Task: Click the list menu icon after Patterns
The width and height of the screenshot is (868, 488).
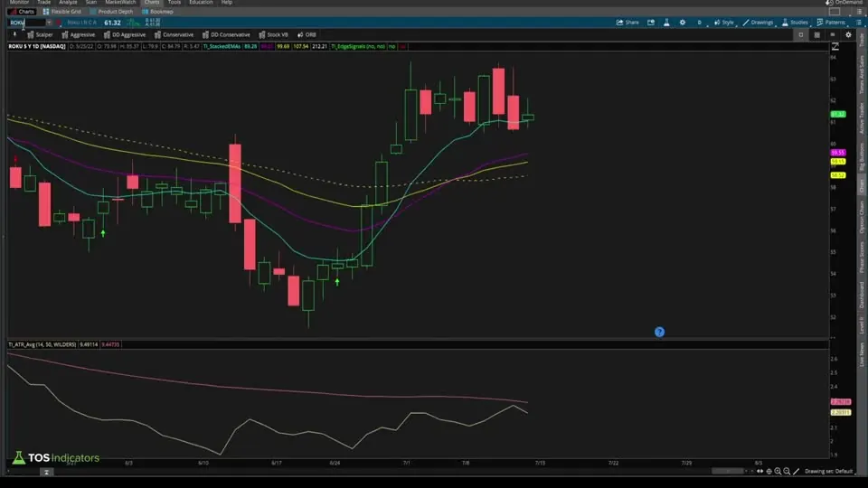Action: pos(859,23)
